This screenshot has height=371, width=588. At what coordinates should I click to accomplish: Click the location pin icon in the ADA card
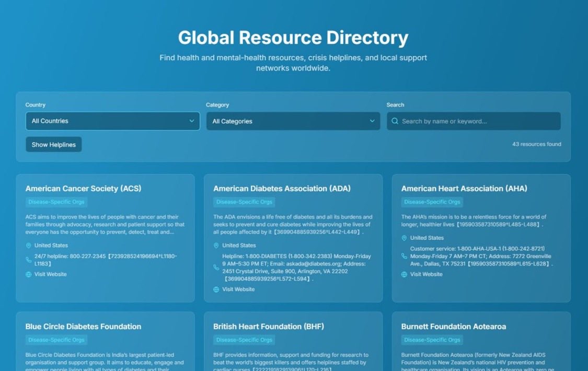(216, 246)
